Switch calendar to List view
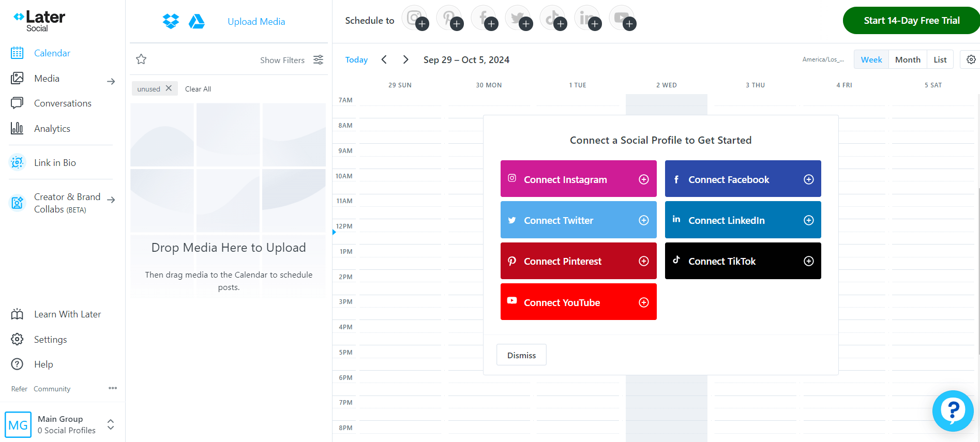 (940, 59)
